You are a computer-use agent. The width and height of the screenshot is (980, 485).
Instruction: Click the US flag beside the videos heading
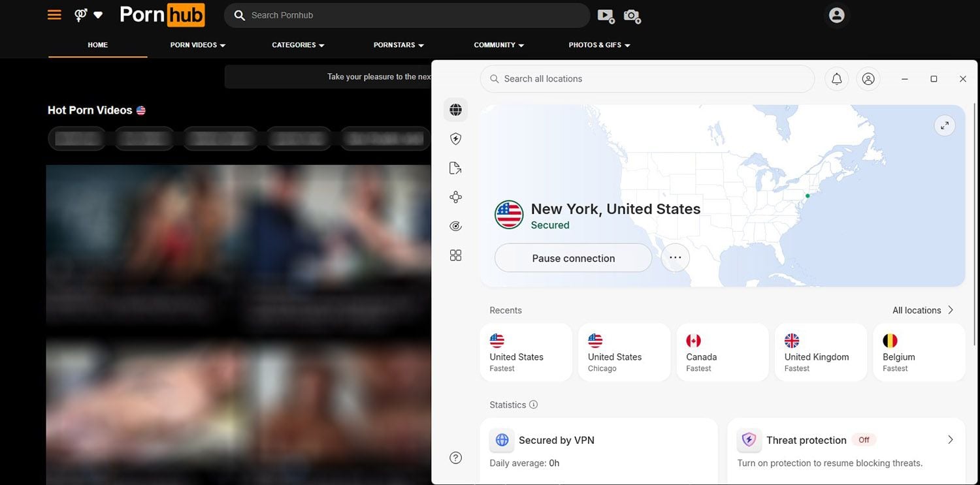click(140, 110)
